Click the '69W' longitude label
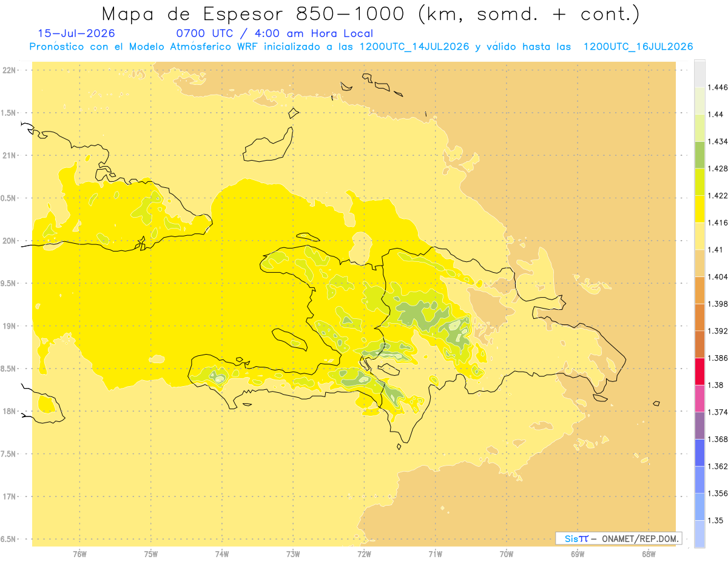This screenshot has width=728, height=562. (578, 554)
